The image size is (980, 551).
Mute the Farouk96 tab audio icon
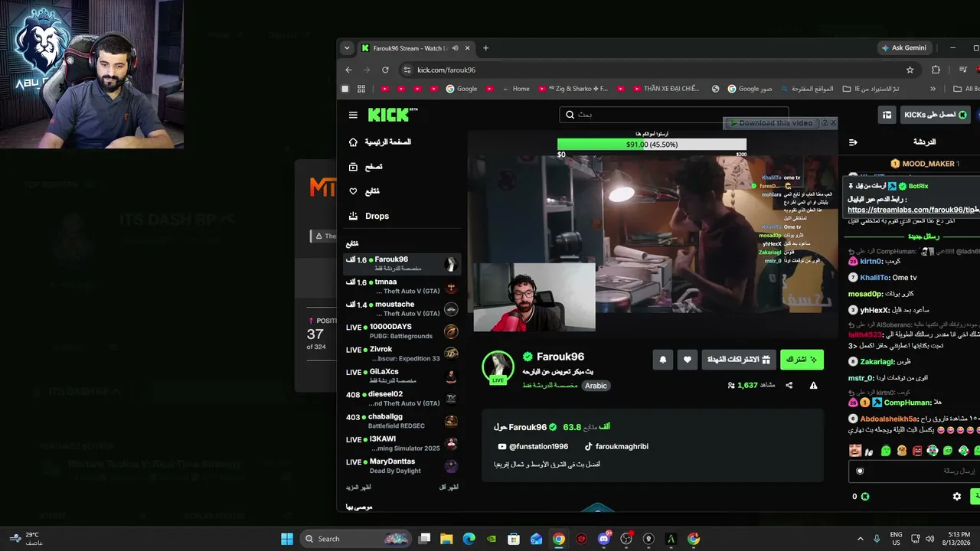coord(455,48)
